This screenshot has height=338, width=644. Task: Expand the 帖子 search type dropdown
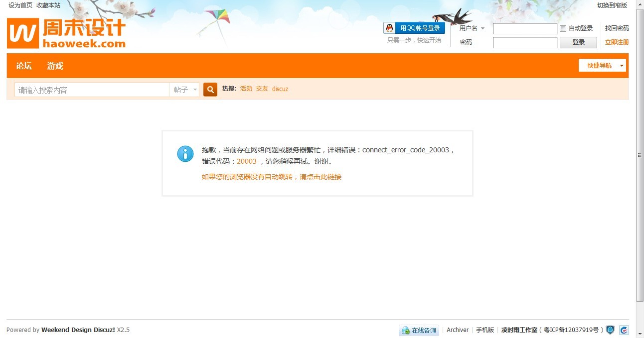click(184, 90)
